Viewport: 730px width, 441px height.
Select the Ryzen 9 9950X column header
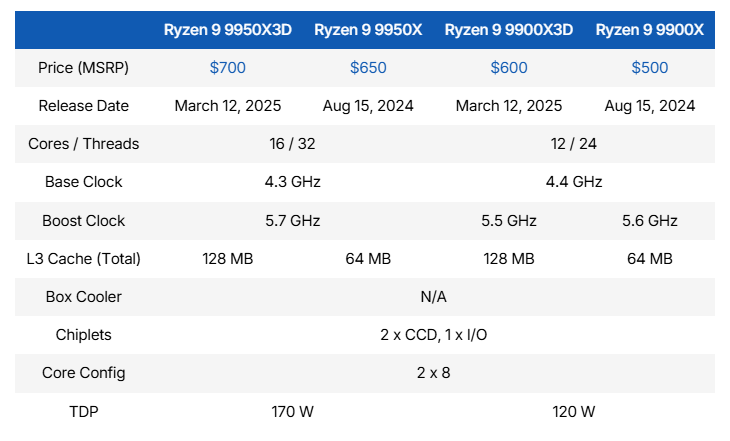tap(368, 30)
